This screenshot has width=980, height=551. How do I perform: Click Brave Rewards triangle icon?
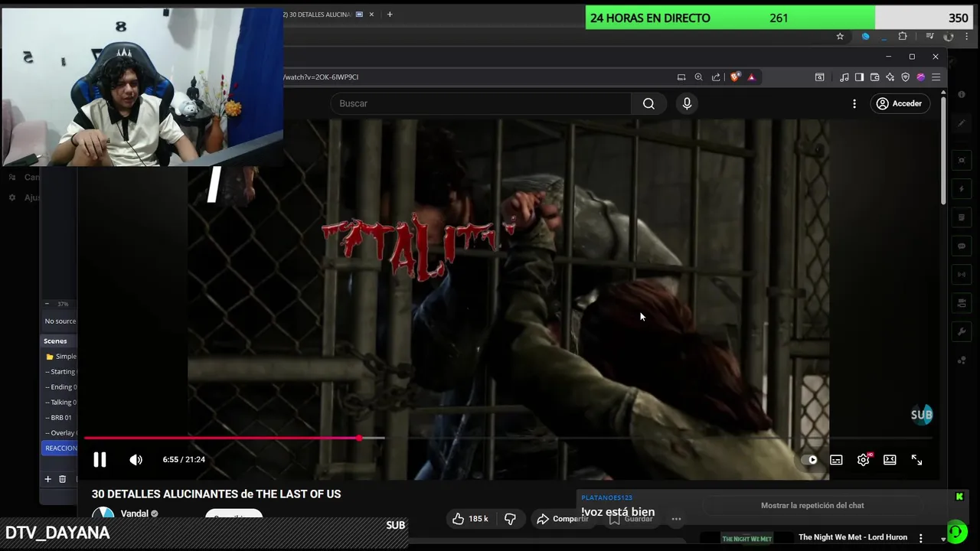[x=751, y=77]
